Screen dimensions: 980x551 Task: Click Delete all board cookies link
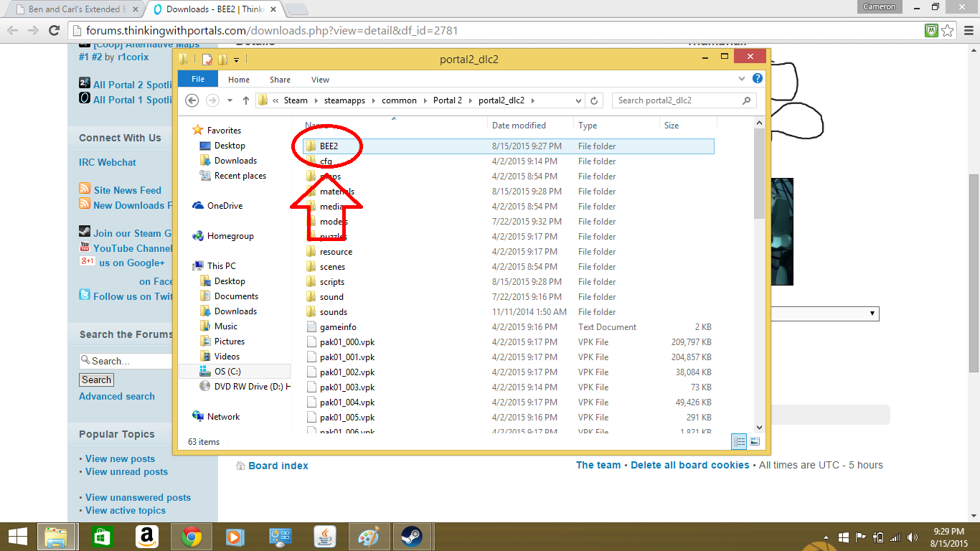click(x=690, y=465)
